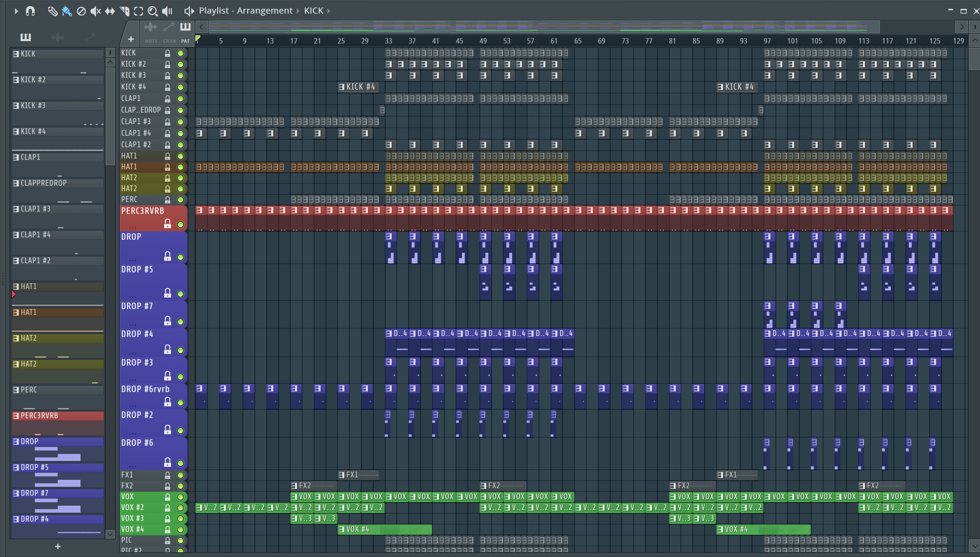Open DROP #6 track options dots
Screen dimensions: 980x557
pyautogui.click(x=132, y=466)
